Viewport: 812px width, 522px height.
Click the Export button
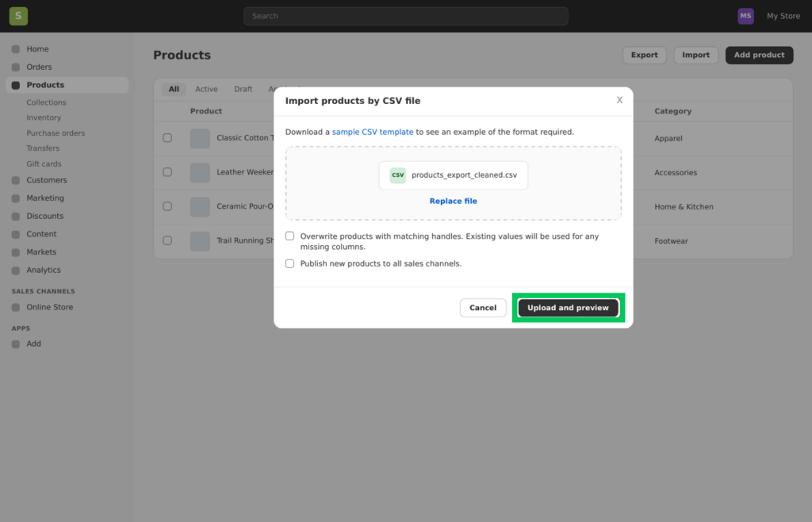[x=644, y=55]
